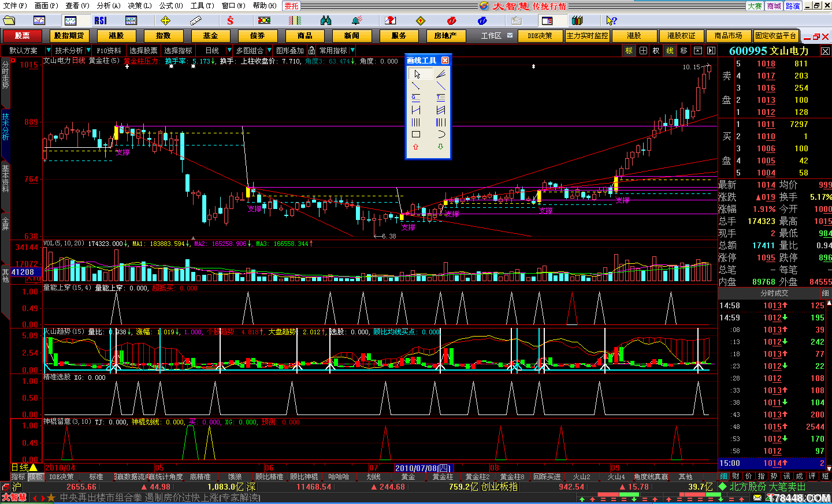Open the 分时走势 left sidebar tab
This screenshot has width=832, height=504.
5,75
